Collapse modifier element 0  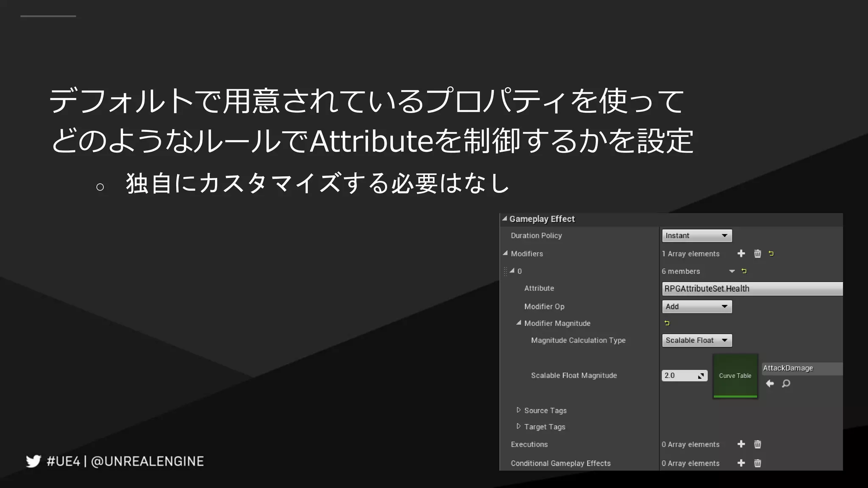pos(512,270)
